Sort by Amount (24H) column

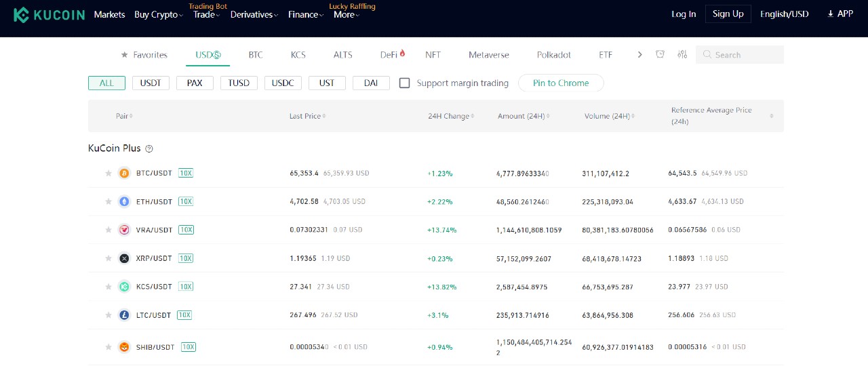point(524,117)
